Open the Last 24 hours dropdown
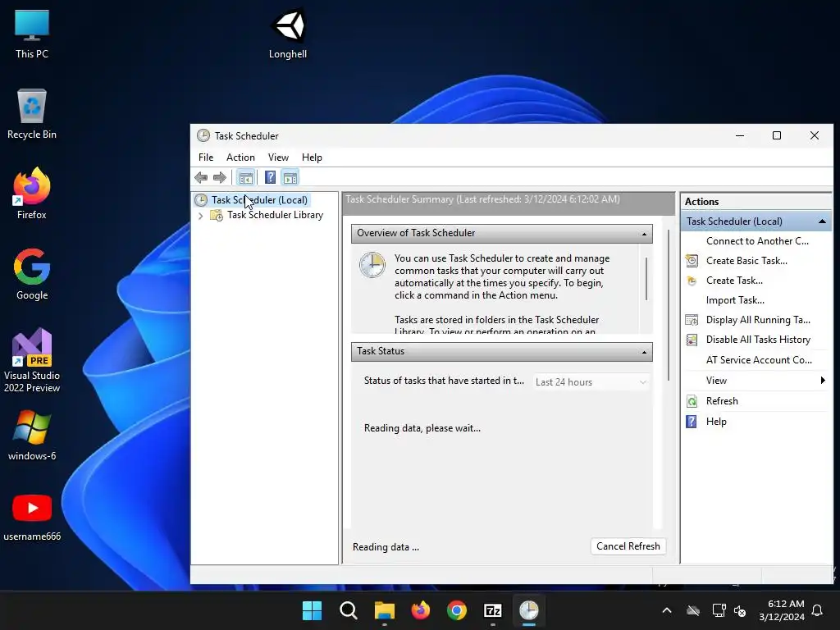This screenshot has width=840, height=630. (591, 382)
